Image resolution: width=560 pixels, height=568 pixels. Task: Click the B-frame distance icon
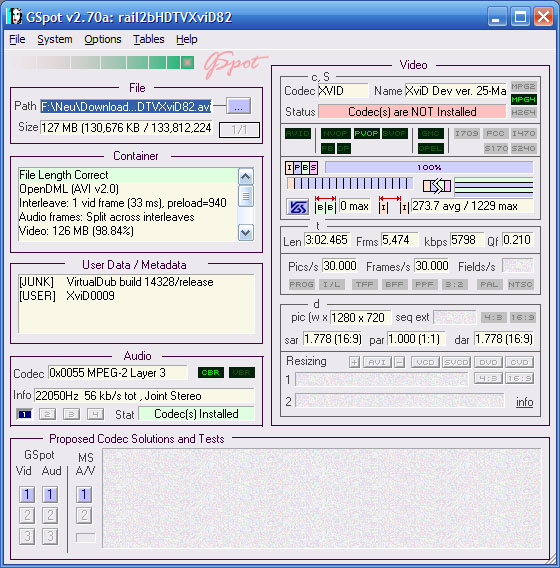click(325, 205)
